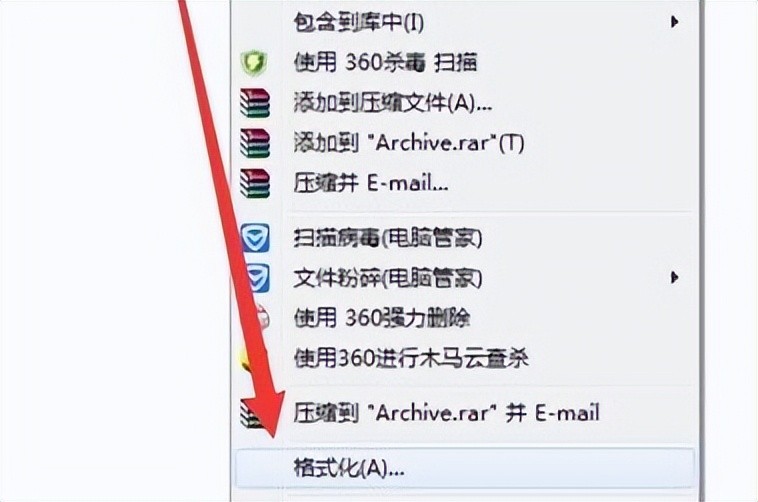Click WinRAR icon next to 添加到 "Archive.rar"(T)
758x502 pixels.
[x=255, y=143]
